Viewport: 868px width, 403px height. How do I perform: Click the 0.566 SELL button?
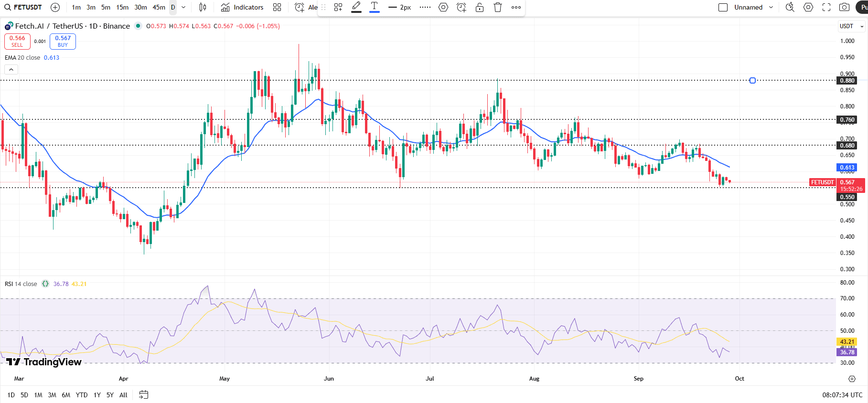tap(17, 42)
